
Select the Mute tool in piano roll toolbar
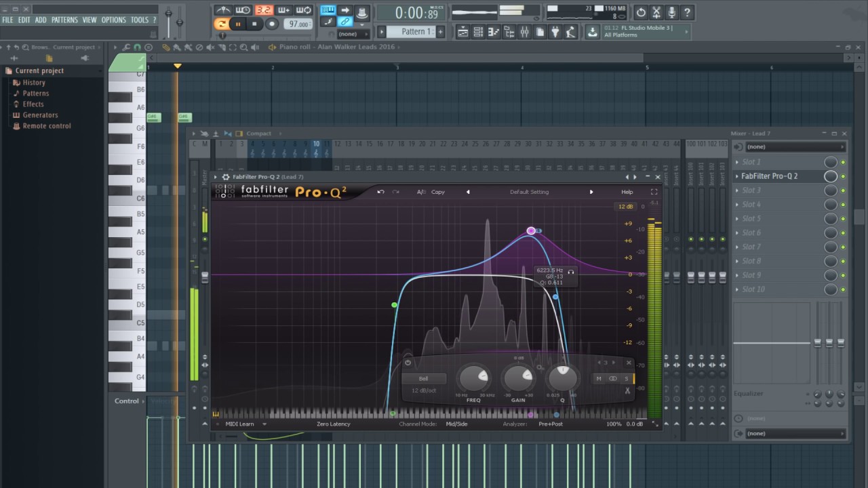coord(210,47)
